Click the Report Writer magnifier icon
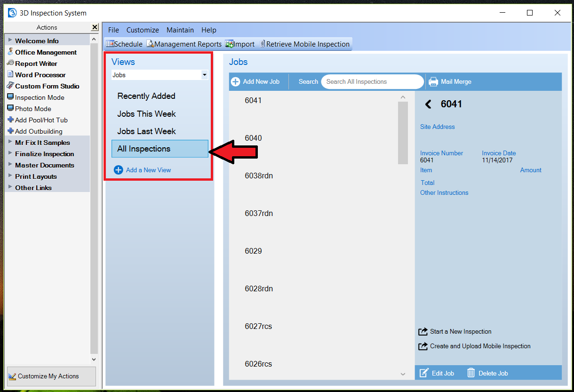This screenshot has width=574, height=392. [x=10, y=63]
